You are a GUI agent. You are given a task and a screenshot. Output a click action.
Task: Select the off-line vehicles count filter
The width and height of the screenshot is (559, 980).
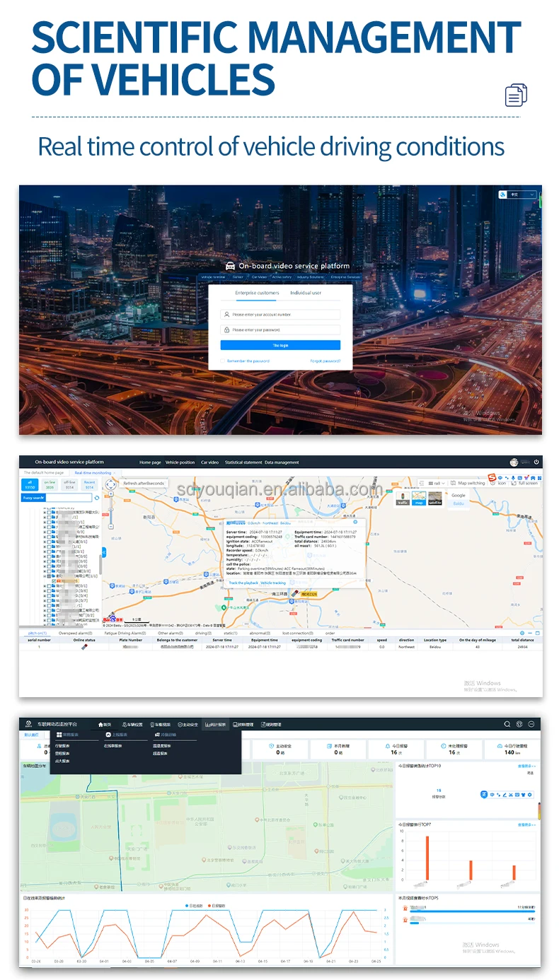[69, 484]
